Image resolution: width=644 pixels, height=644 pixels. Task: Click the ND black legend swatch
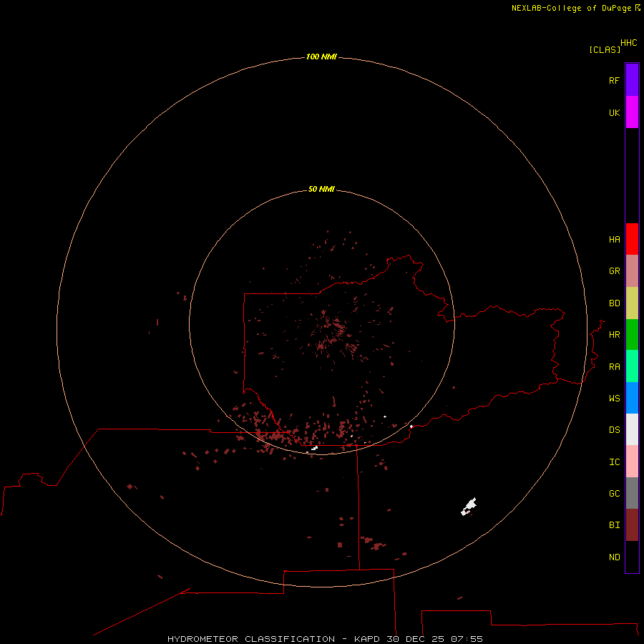click(632, 557)
